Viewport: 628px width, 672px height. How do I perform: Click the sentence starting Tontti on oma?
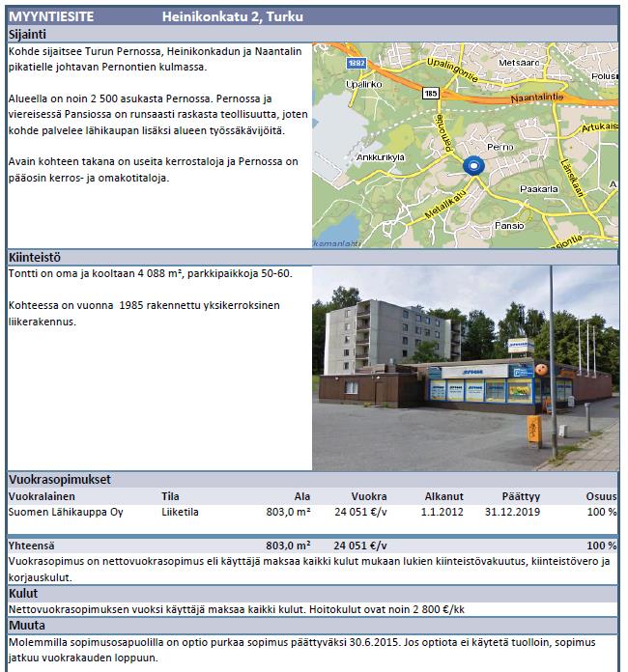pyautogui.click(x=150, y=273)
